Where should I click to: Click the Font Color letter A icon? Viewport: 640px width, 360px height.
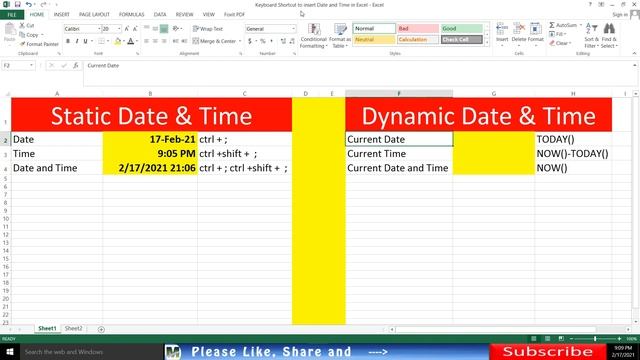coord(131,41)
